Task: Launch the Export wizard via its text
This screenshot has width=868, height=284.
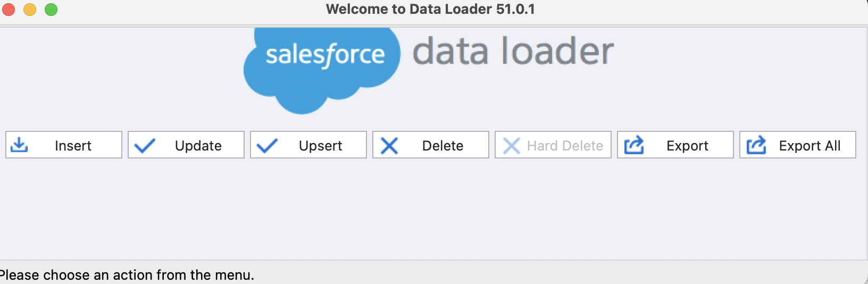Action: (x=687, y=146)
